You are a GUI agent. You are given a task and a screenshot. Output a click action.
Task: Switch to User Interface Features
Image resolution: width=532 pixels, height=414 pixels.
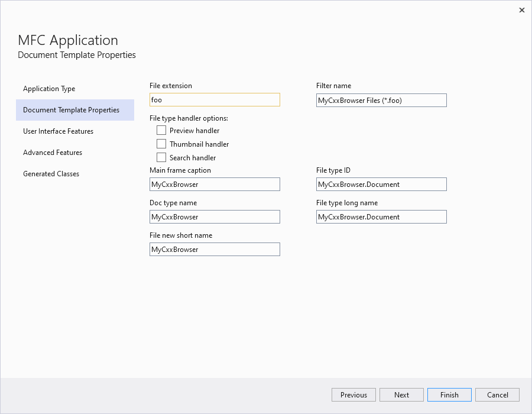coord(58,131)
